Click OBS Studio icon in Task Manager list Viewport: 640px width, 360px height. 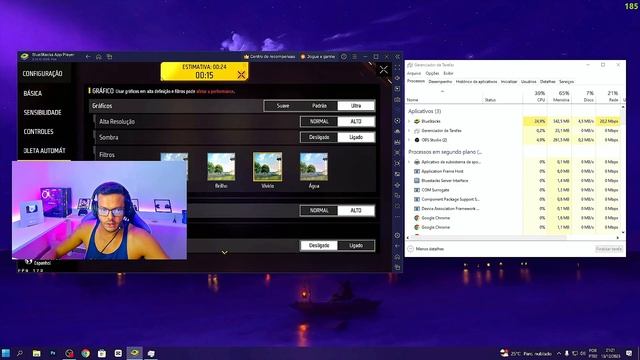pos(417,140)
